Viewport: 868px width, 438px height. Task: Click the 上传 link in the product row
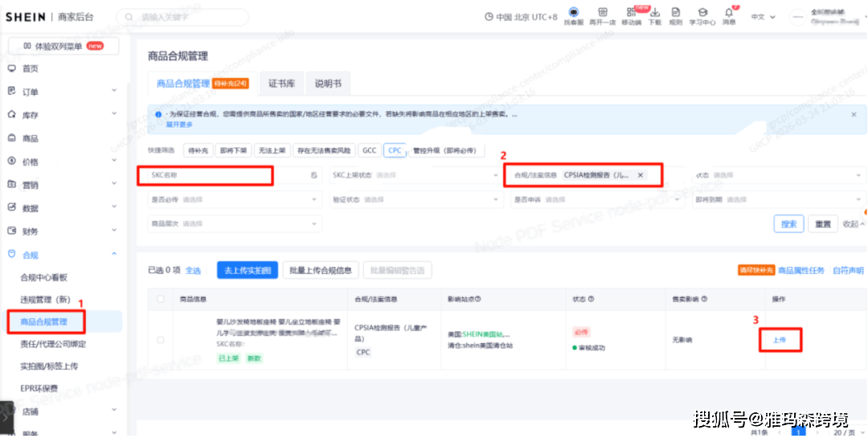[x=779, y=340]
